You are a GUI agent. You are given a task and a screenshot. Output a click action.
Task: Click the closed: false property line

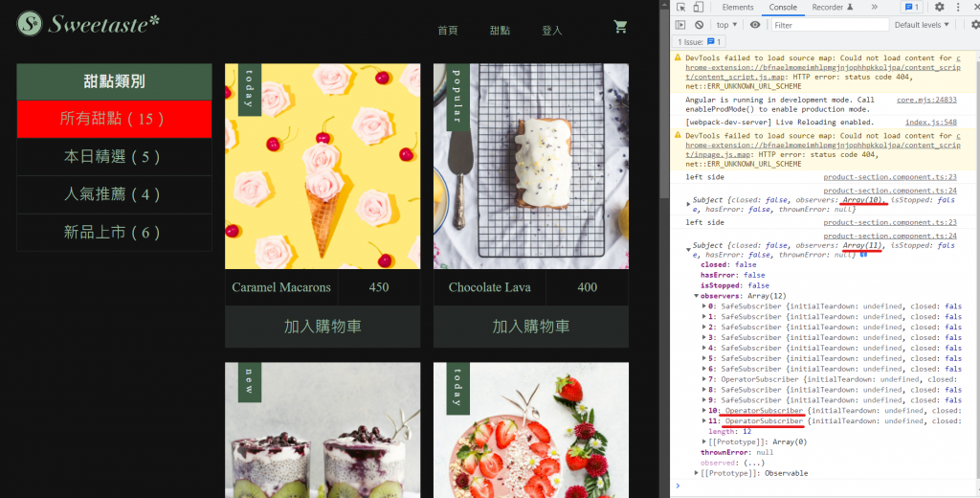click(726, 264)
